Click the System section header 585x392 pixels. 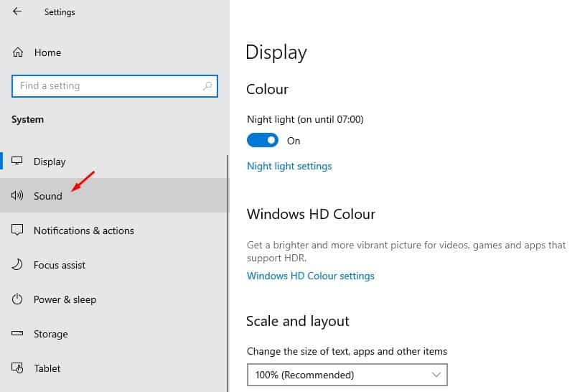[27, 119]
